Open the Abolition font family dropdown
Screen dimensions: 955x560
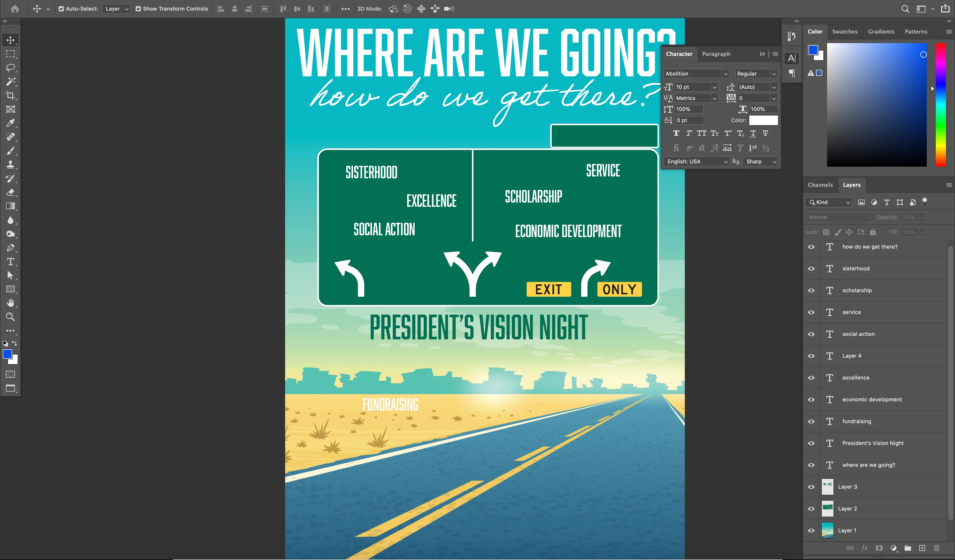coord(725,74)
